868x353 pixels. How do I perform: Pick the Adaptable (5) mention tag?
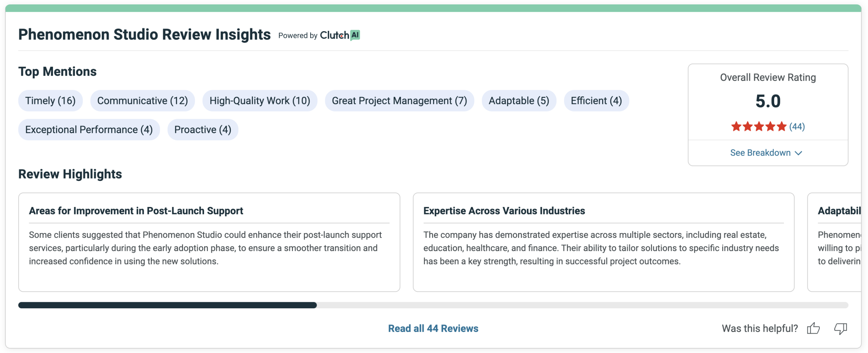point(519,101)
